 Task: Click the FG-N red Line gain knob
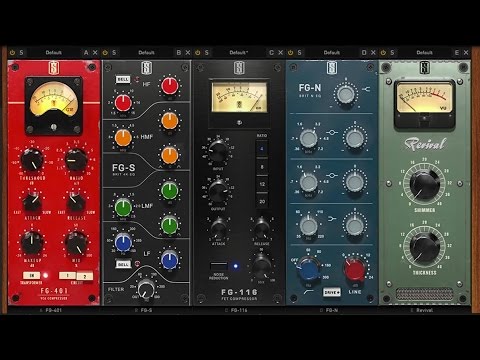(355, 269)
